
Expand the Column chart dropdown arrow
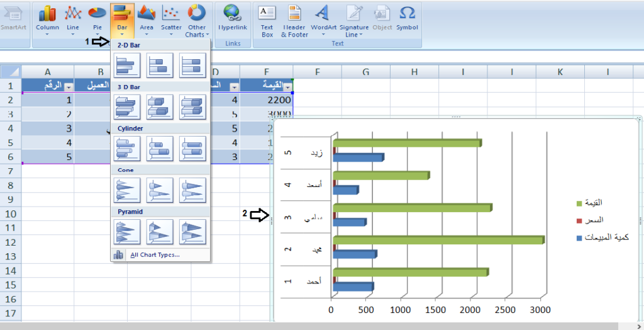point(47,35)
